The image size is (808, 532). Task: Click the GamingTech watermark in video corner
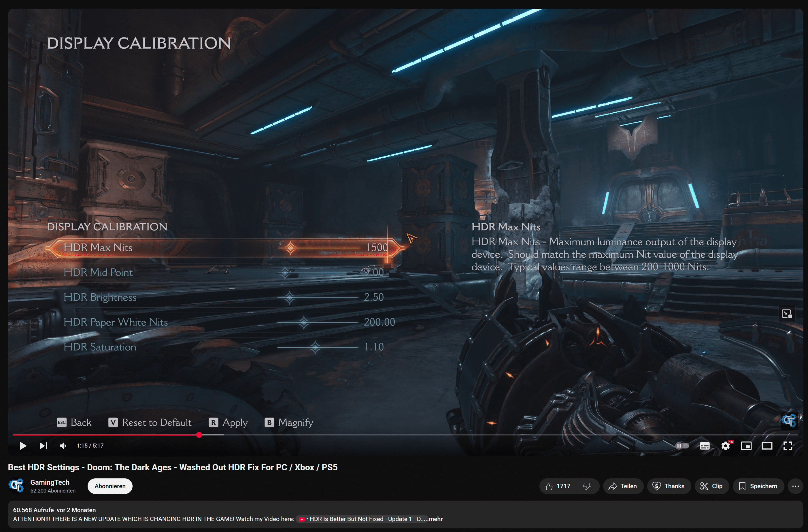789,420
